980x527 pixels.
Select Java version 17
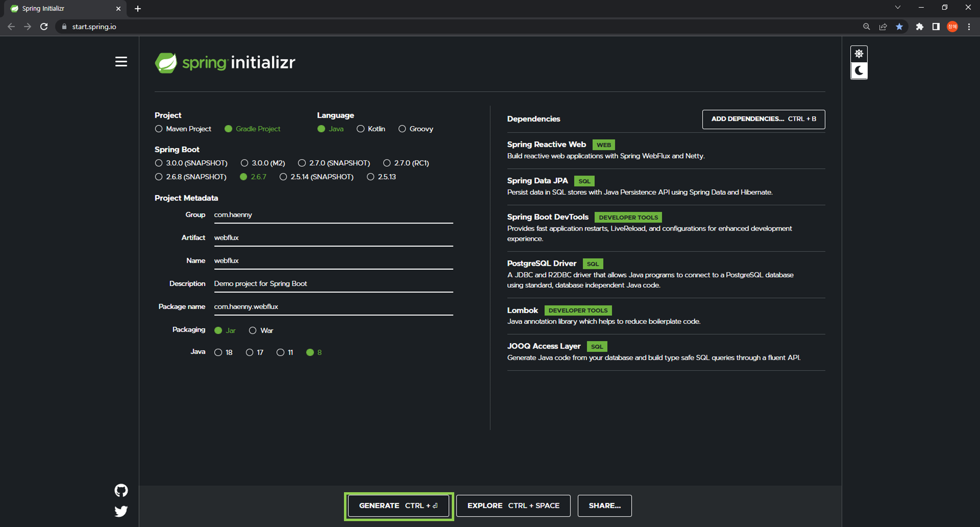[254, 352]
